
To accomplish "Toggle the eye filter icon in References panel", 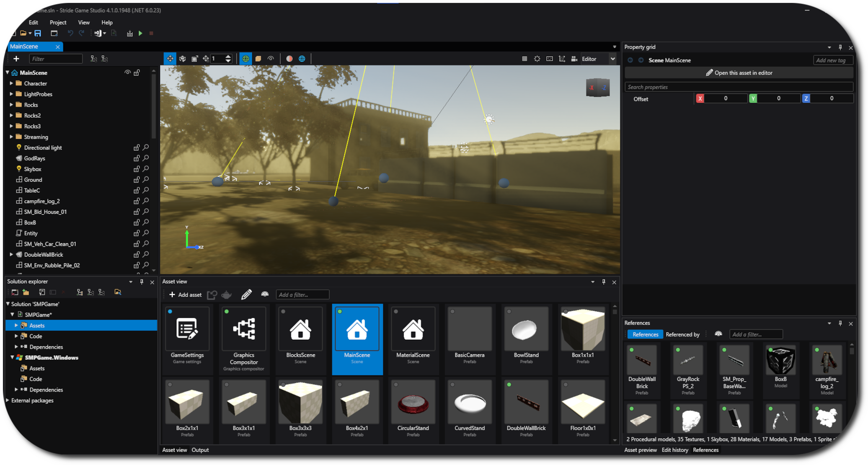I will tap(718, 334).
